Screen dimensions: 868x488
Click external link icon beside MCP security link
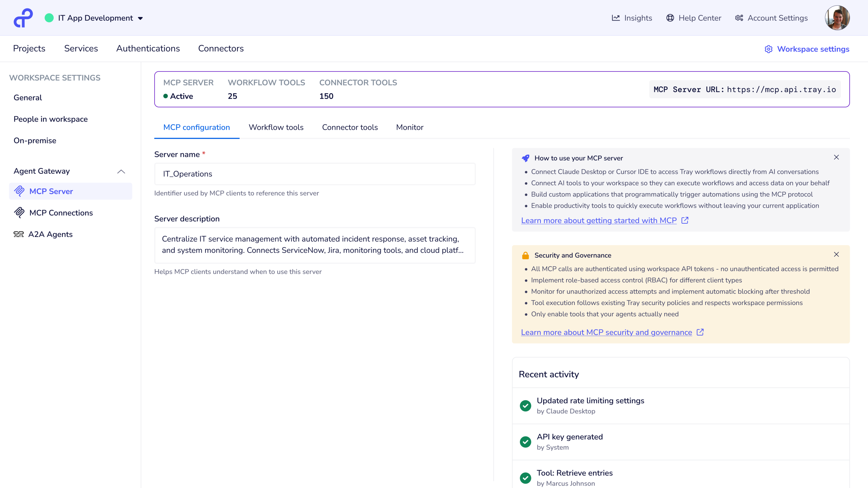(700, 332)
